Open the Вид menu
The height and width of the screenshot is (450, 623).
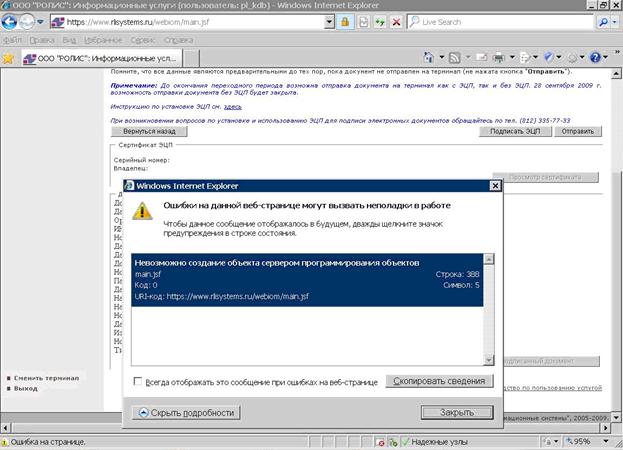pos(69,40)
